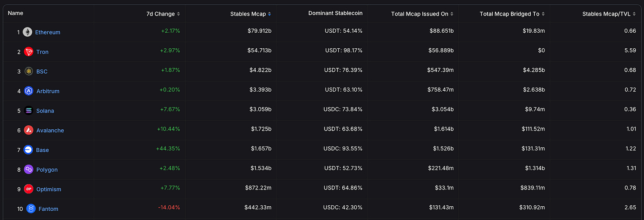Viewport: 644px width, 220px height.
Task: Select the Dominant Stablecoin column header
Action: [335, 13]
